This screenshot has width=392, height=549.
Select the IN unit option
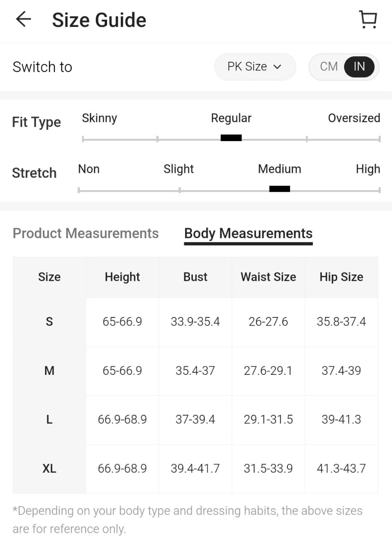[359, 66]
